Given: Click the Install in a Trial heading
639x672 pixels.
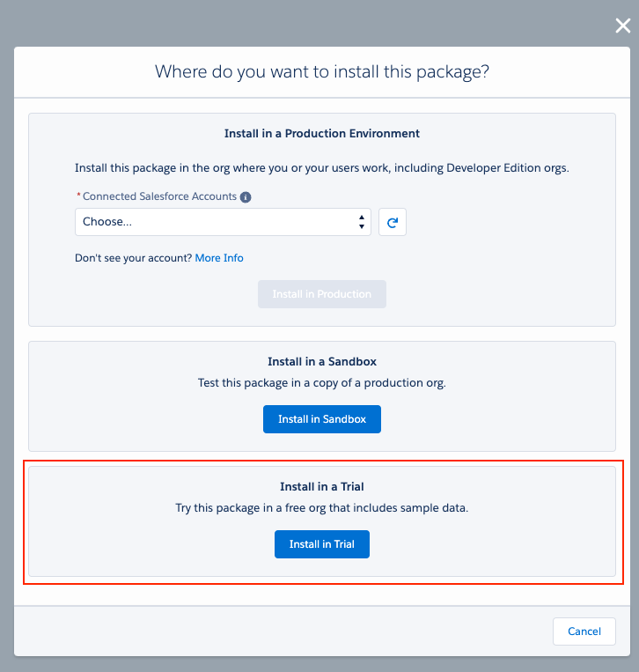Looking at the screenshot, I should [321, 486].
